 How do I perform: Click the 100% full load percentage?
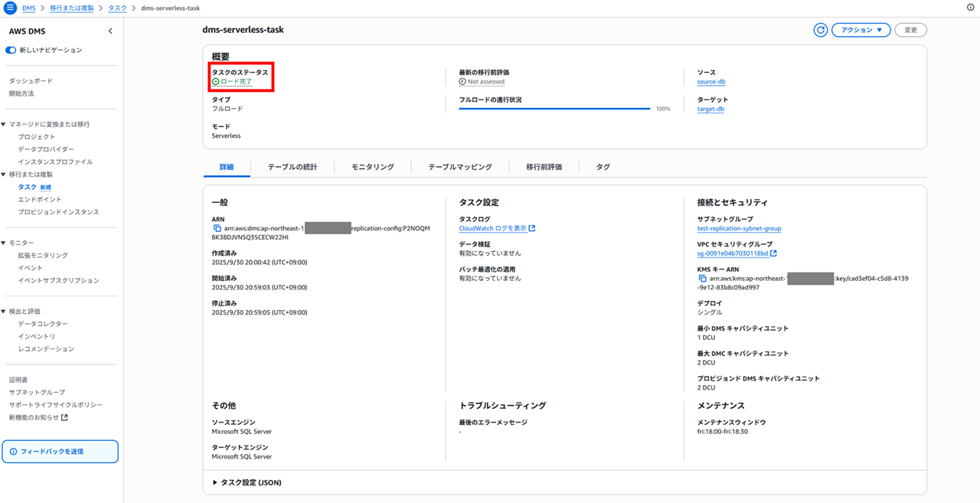tap(663, 109)
